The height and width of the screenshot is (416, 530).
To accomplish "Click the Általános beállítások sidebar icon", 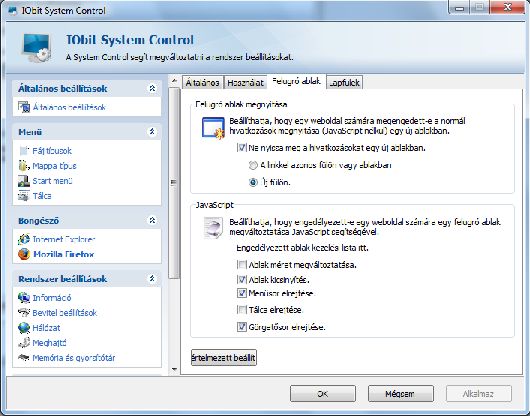I will pyautogui.click(x=24, y=107).
